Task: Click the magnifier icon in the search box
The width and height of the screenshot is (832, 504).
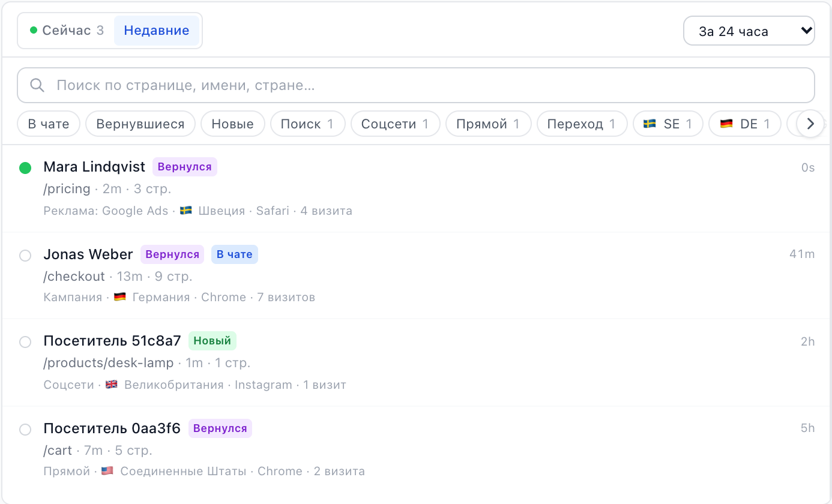Action: [x=37, y=85]
